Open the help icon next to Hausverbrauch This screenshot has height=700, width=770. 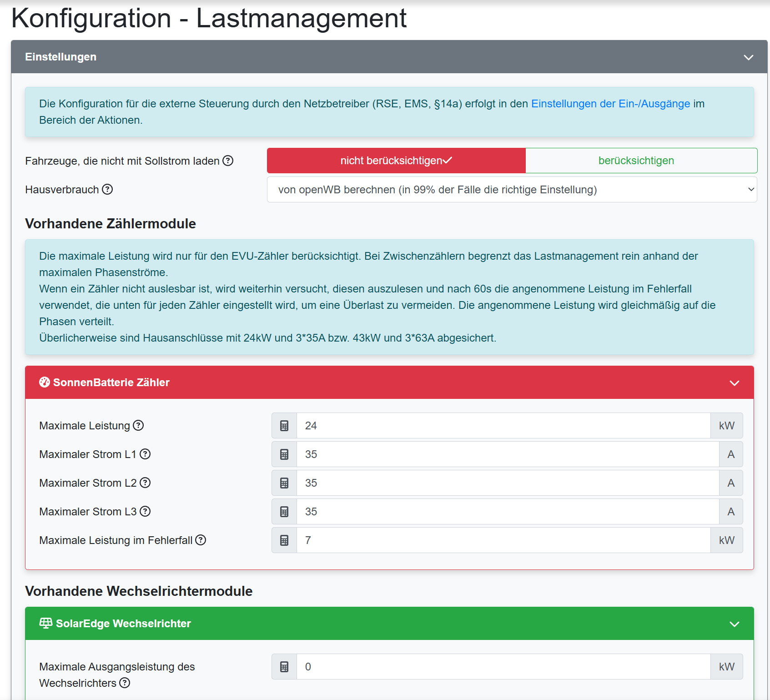[108, 190]
